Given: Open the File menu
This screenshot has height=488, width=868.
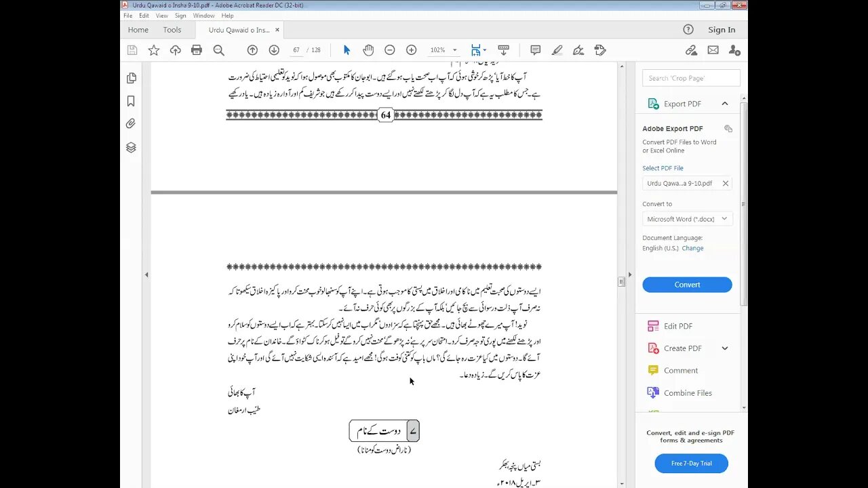Looking at the screenshot, I should [x=127, y=16].
